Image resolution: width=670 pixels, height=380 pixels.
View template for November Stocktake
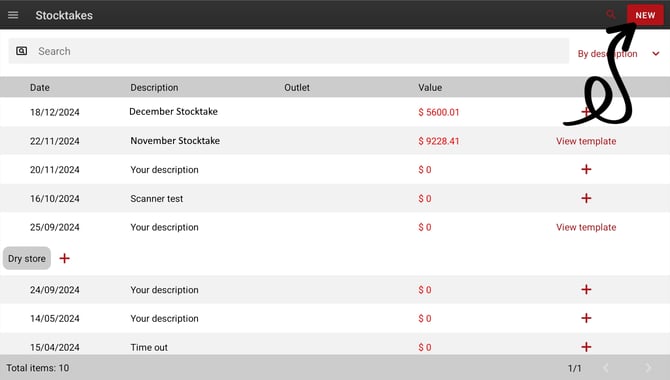point(586,141)
